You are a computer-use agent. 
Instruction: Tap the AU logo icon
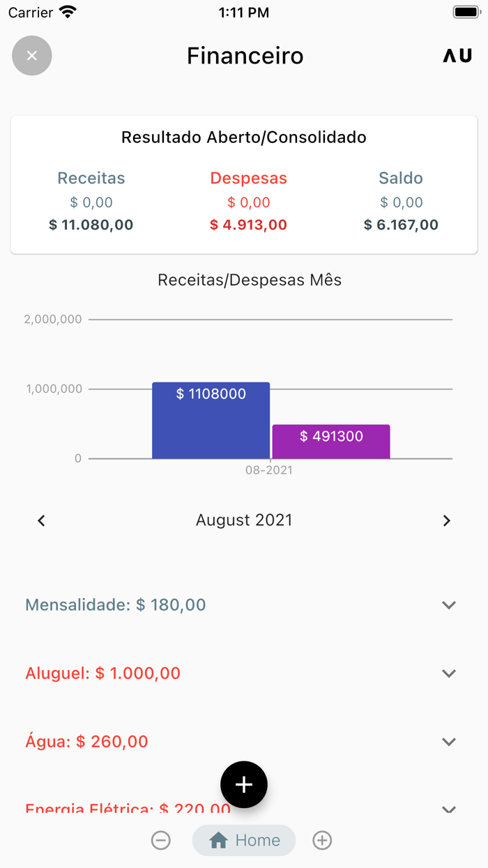pyautogui.click(x=457, y=56)
